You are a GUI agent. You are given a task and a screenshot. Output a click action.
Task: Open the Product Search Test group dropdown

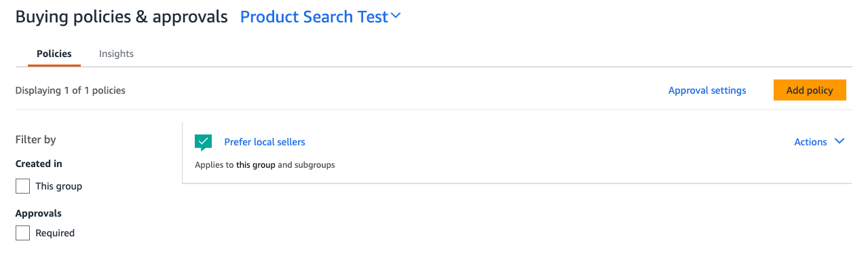coord(321,17)
